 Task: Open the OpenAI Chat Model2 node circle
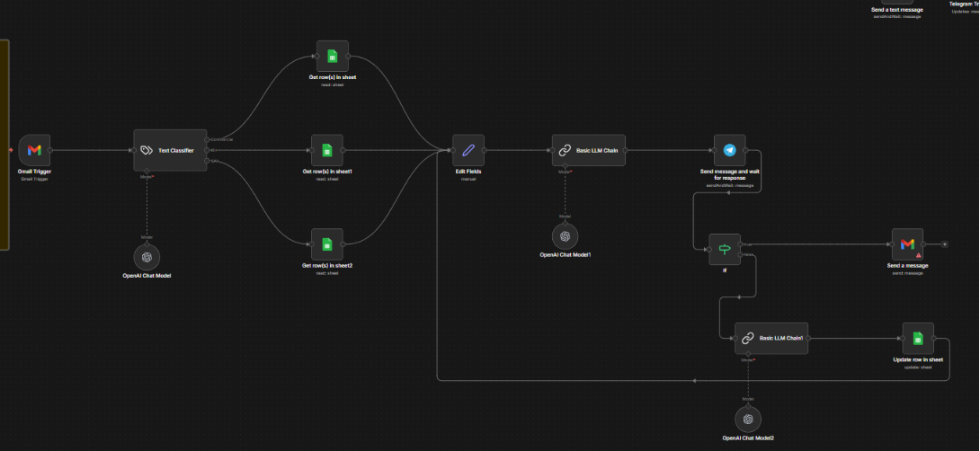(748, 419)
